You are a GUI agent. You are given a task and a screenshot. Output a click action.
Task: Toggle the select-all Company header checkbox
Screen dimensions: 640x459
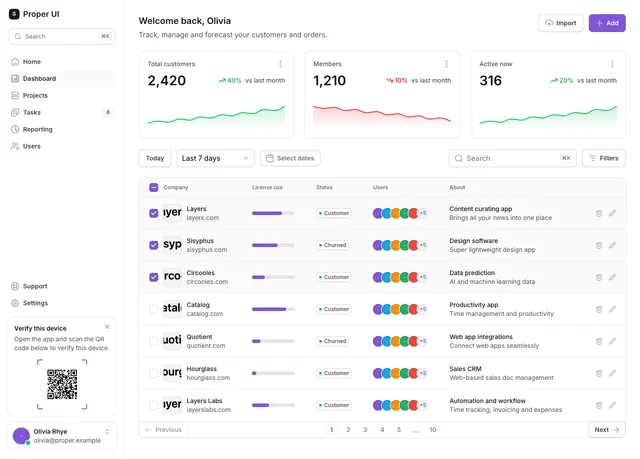153,187
